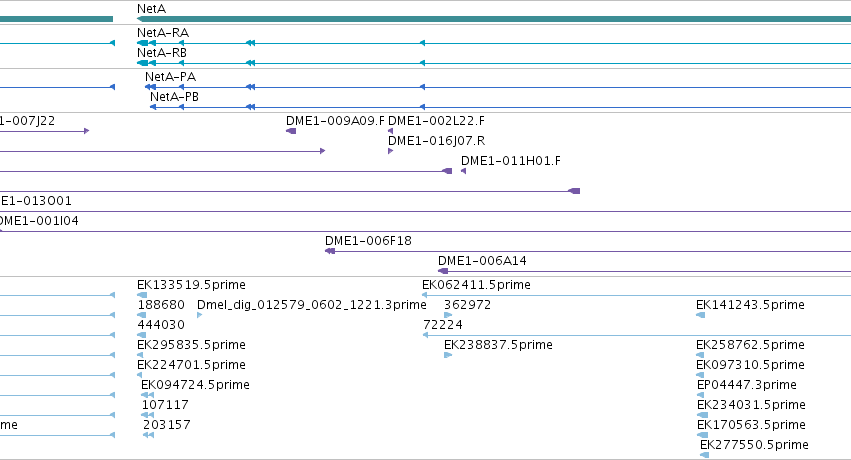Screen dimensions: 851x460
Task: Click the NetA-RB transcript label
Action: pos(162,53)
